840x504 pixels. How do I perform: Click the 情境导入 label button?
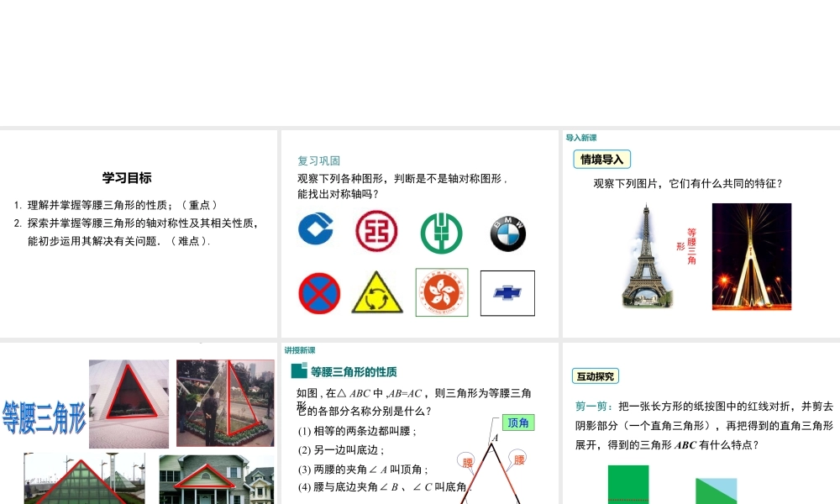click(601, 159)
